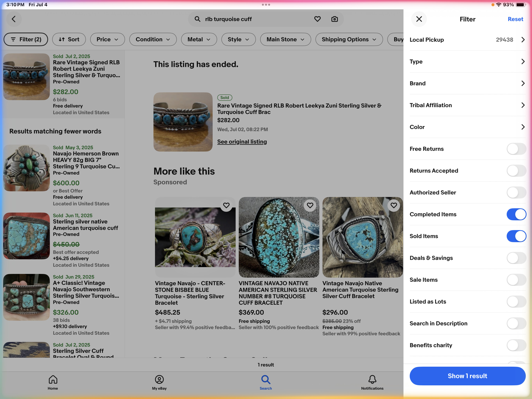Open the Sort chip
This screenshot has height=399, width=532.
coord(69,40)
